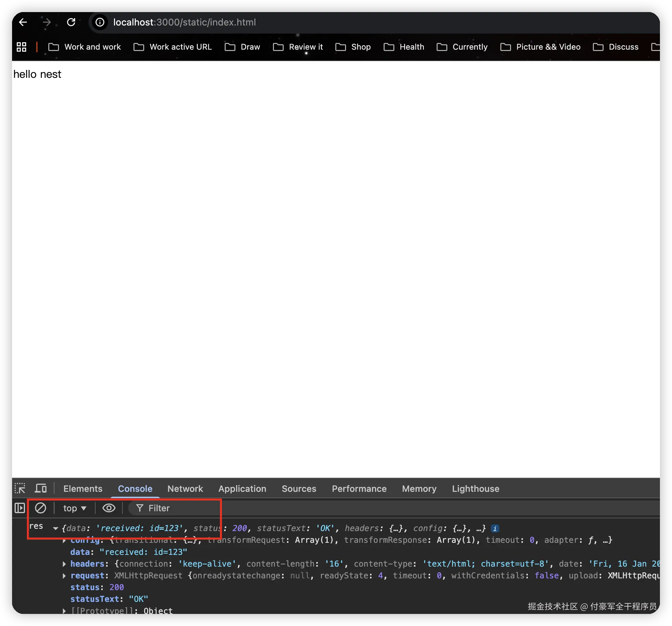Go to the Application tab

(x=242, y=489)
